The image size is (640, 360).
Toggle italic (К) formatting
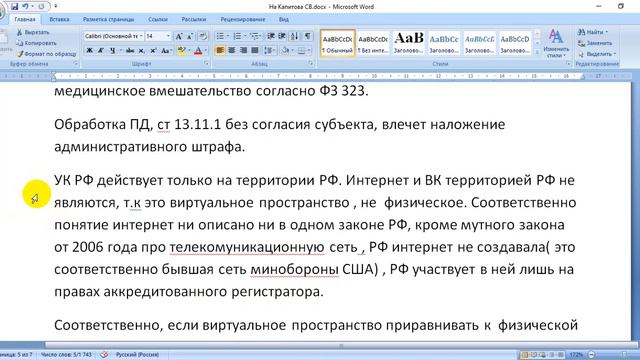[101, 51]
